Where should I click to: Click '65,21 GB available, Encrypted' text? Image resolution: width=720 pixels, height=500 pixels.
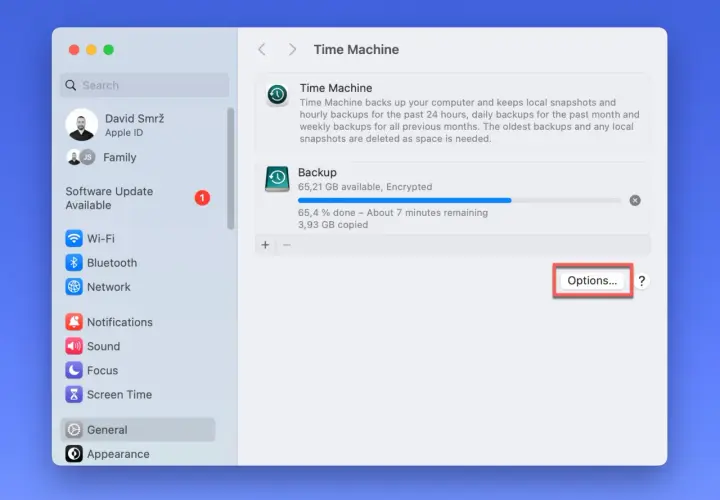pos(365,187)
